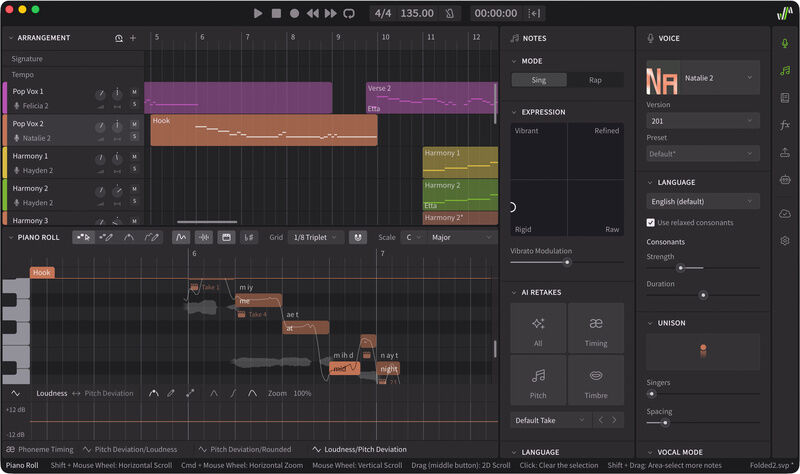Viewport: 800px width, 474px height.
Task: Toggle the metronome icon next to tempo
Action: click(449, 13)
